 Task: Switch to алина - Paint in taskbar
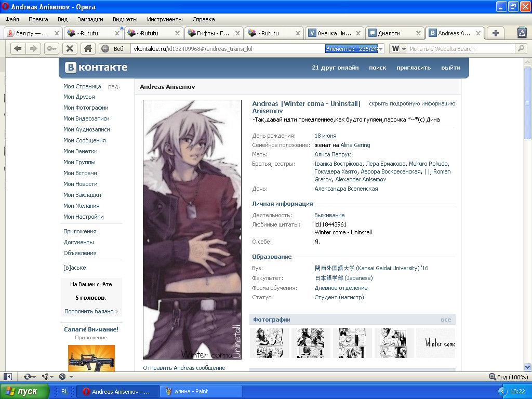click(x=201, y=392)
